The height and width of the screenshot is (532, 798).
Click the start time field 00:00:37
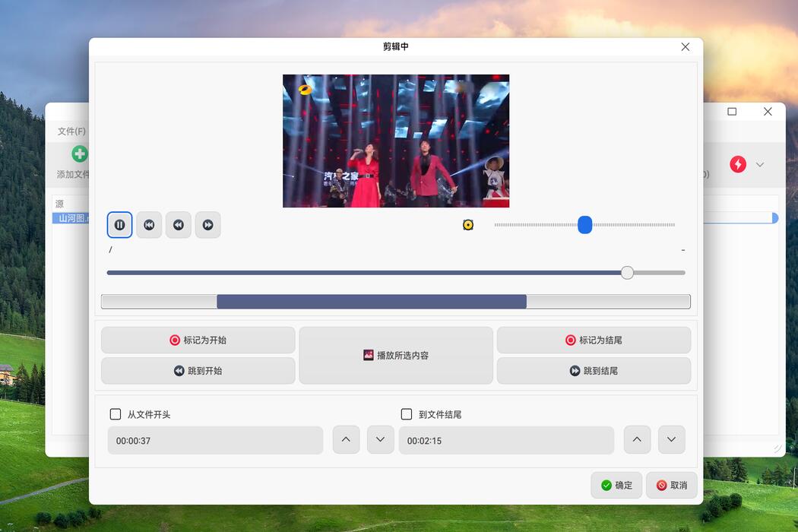[215, 440]
